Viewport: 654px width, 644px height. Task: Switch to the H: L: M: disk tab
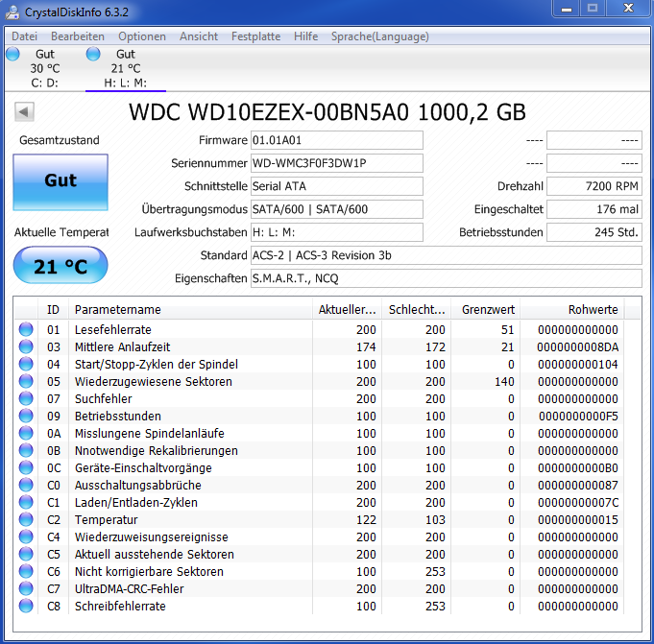click(126, 68)
